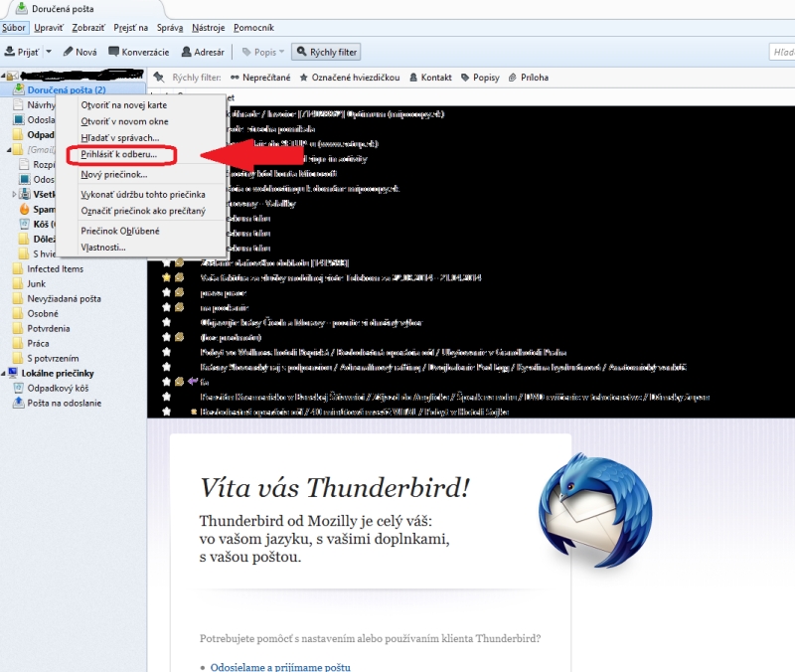Click the Kôš trash folder icon

point(24,224)
